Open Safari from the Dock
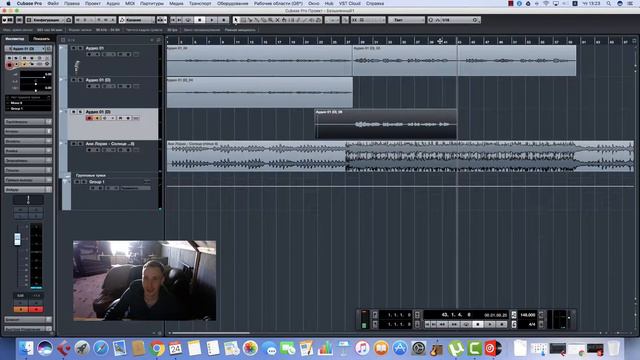 click(101, 348)
